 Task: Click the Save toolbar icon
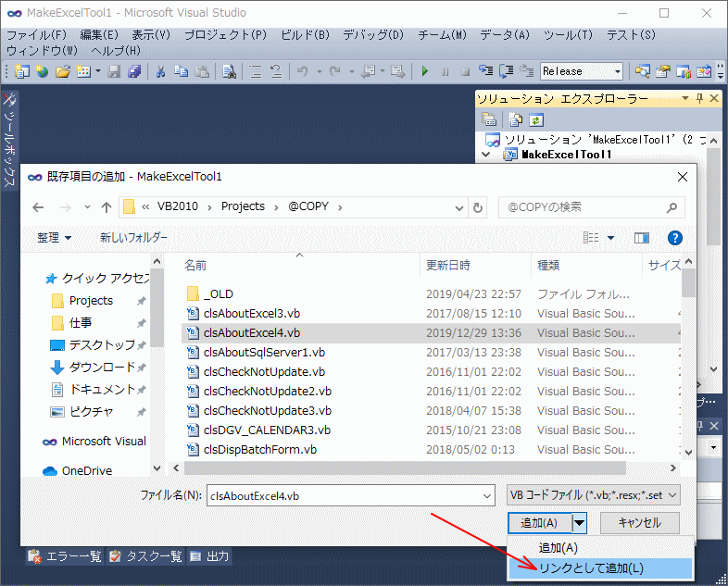[114, 71]
